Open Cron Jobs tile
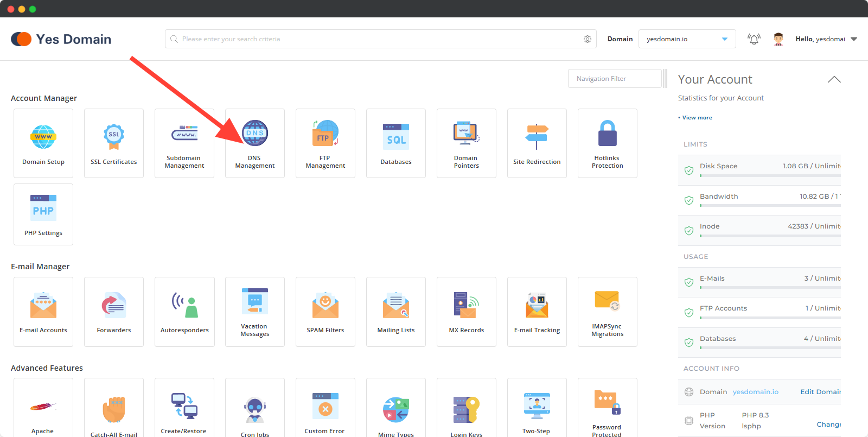868x437 pixels. pos(255,408)
